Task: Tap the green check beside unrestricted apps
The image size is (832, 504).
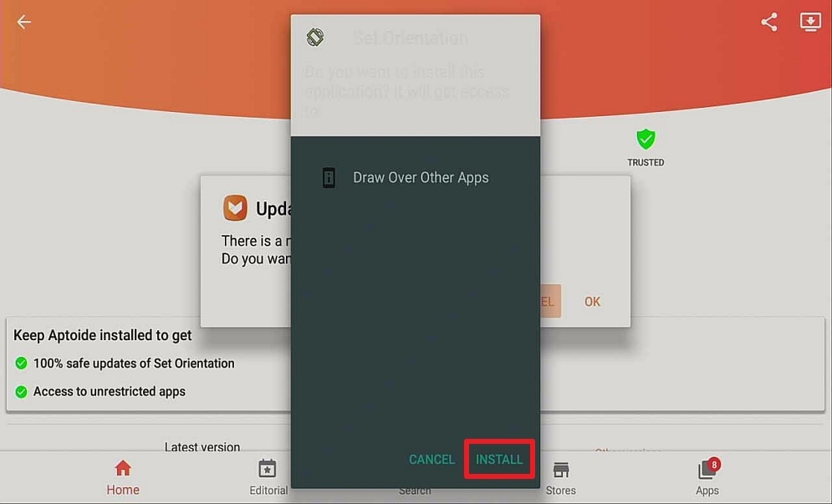Action: [21, 391]
